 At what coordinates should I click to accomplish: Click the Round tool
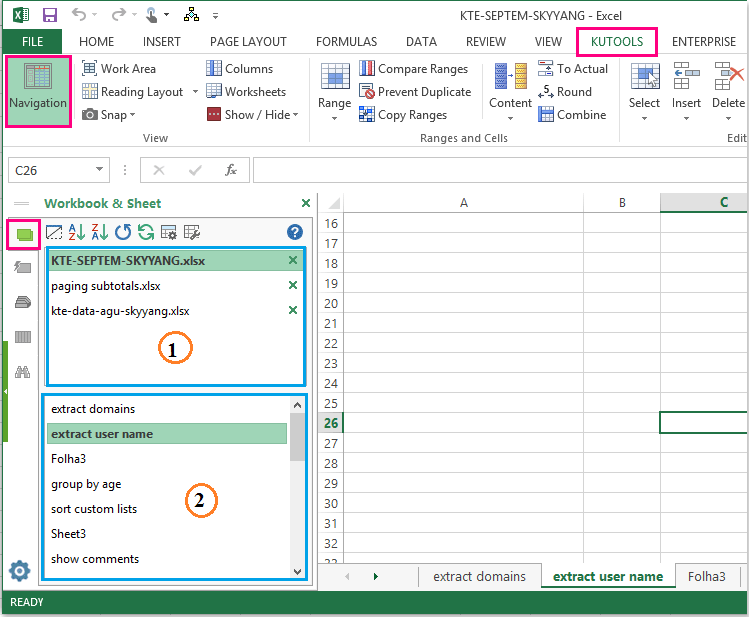[565, 92]
